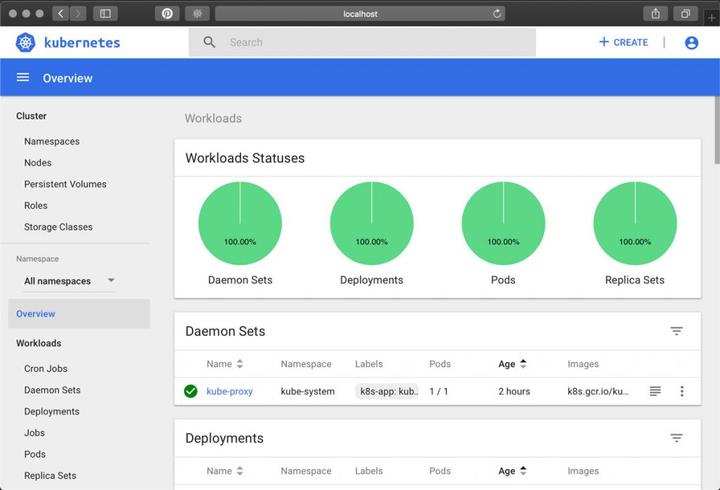The width and height of the screenshot is (720, 490).
Task: Open the user account icon
Action: coord(692,43)
